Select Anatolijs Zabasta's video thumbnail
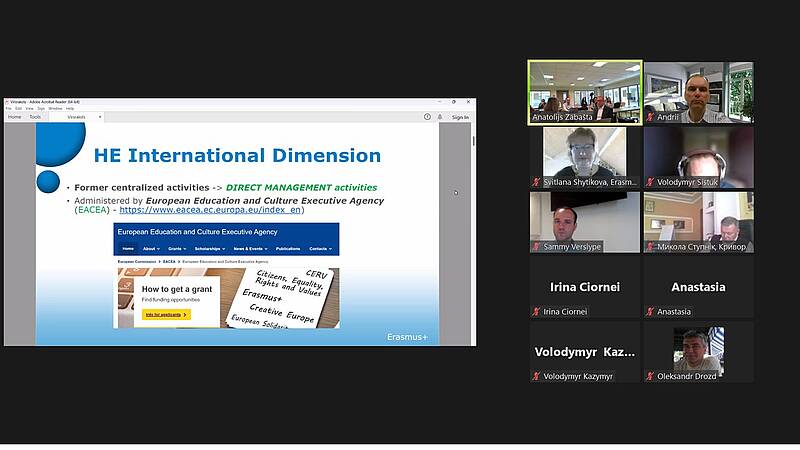Viewport: 800px width, 450px height. click(585, 92)
